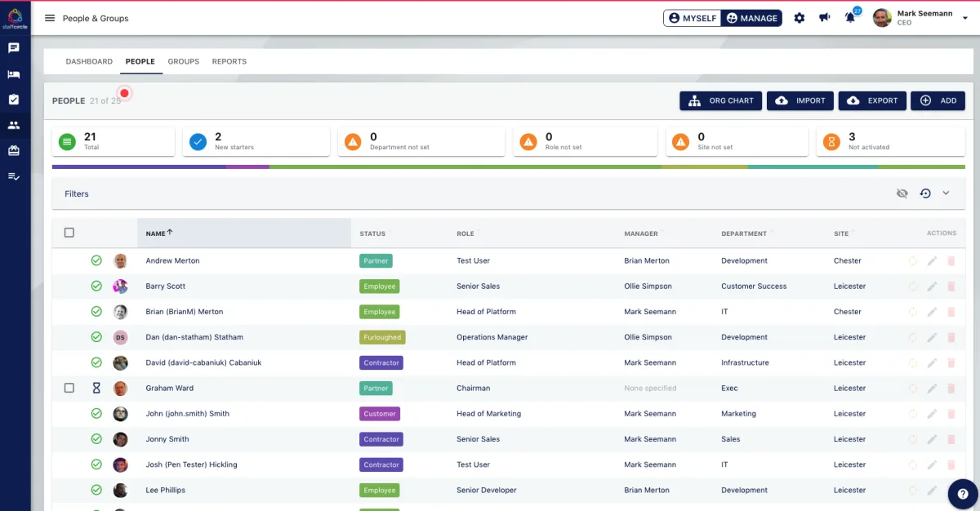Click the Customer status badge
This screenshot has width=980, height=511.
click(x=380, y=414)
